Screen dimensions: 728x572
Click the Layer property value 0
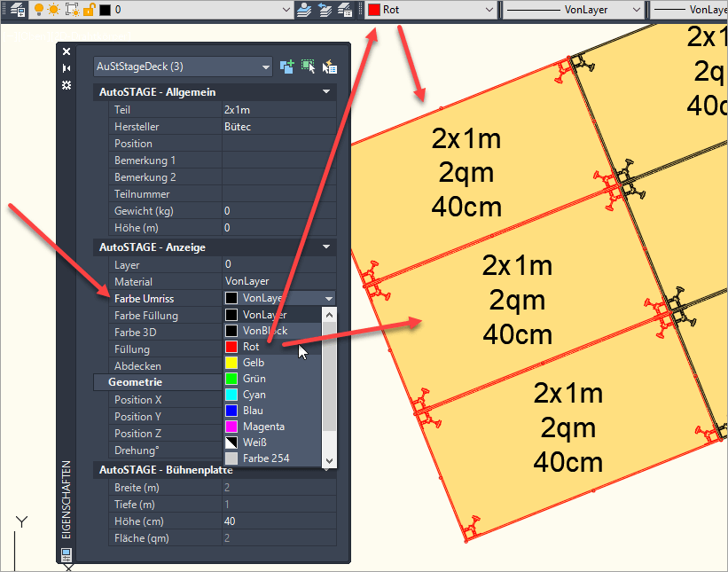click(x=279, y=264)
